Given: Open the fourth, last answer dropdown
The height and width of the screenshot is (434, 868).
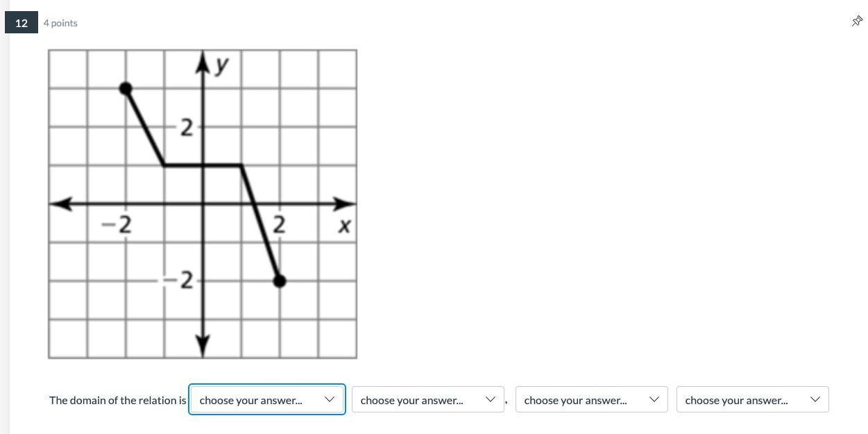Looking at the screenshot, I should (753, 399).
